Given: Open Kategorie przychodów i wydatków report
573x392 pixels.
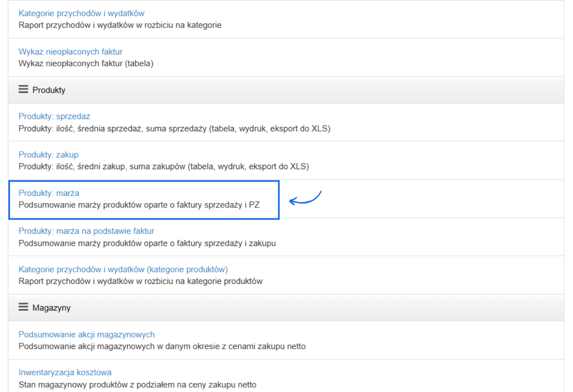Looking at the screenshot, I should [x=81, y=14].
